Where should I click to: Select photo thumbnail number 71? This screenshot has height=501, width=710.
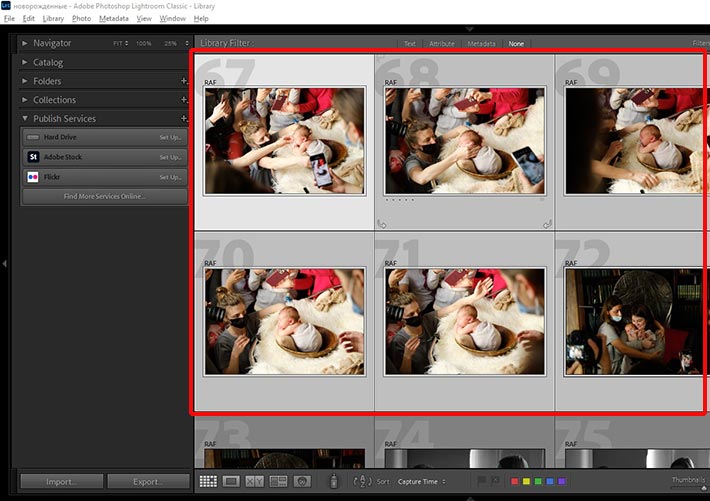point(465,322)
